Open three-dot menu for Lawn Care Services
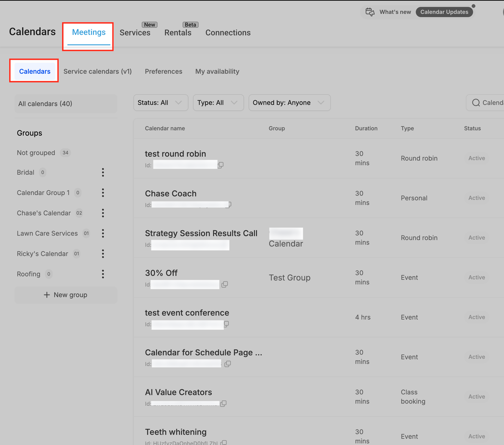Screen dimensions: 504x445 103,233
